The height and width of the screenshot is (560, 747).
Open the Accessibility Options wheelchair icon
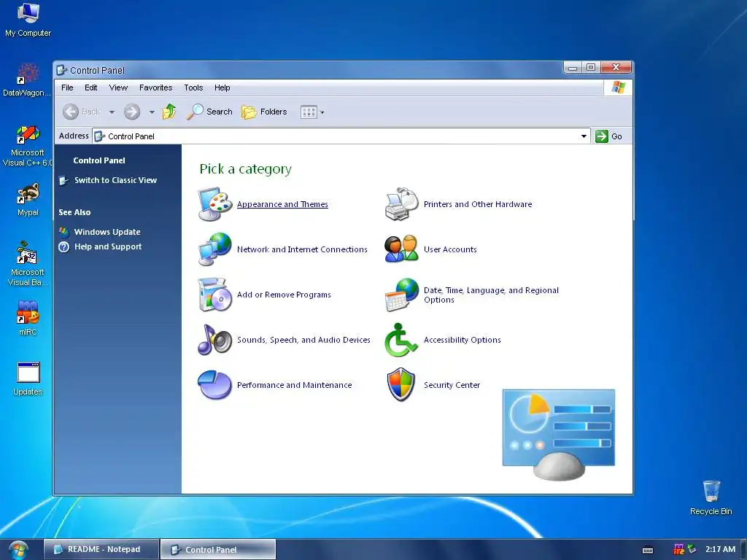pyautogui.click(x=402, y=340)
